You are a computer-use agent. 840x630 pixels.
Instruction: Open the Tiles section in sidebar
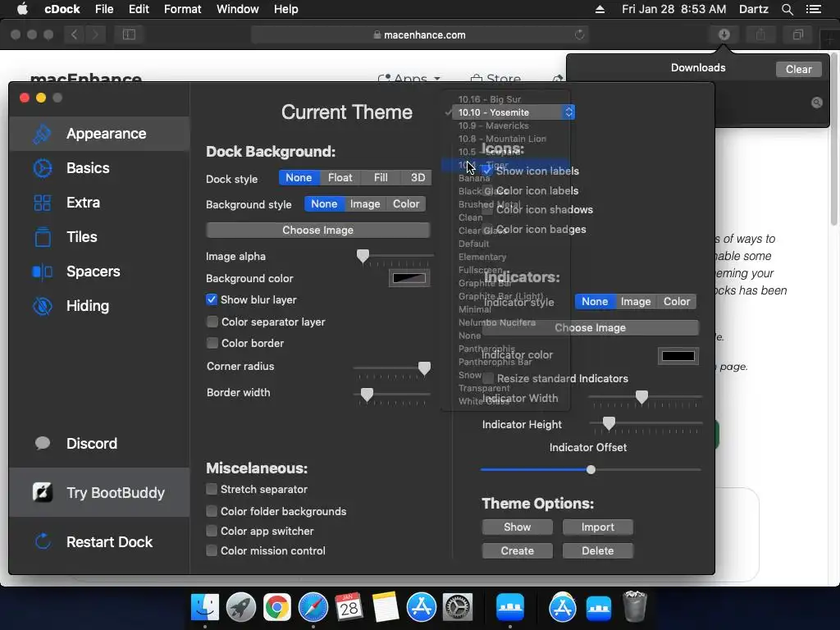(99, 237)
